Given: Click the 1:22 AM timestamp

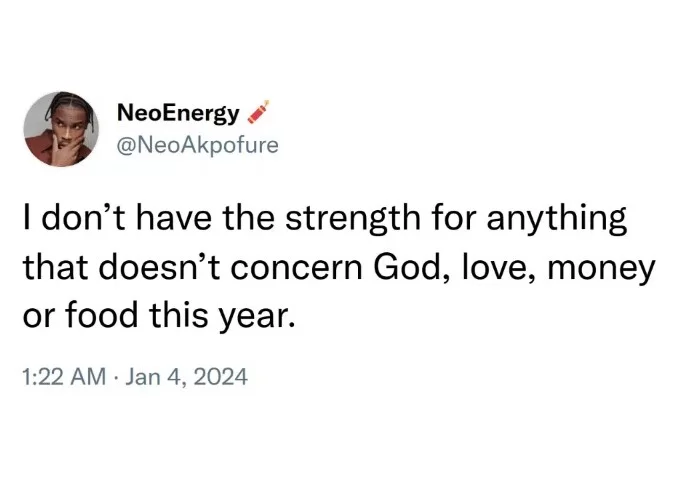Looking at the screenshot, I should click(x=64, y=377).
